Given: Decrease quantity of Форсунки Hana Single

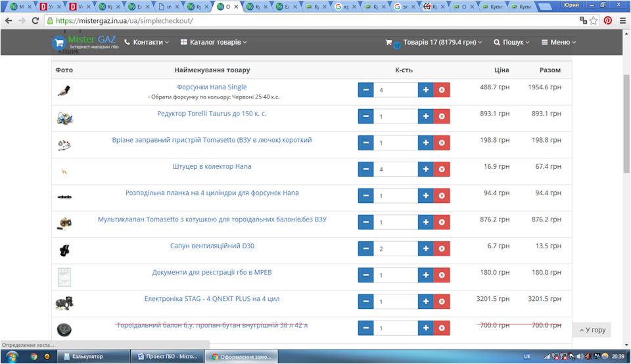Looking at the screenshot, I should click(x=365, y=90).
